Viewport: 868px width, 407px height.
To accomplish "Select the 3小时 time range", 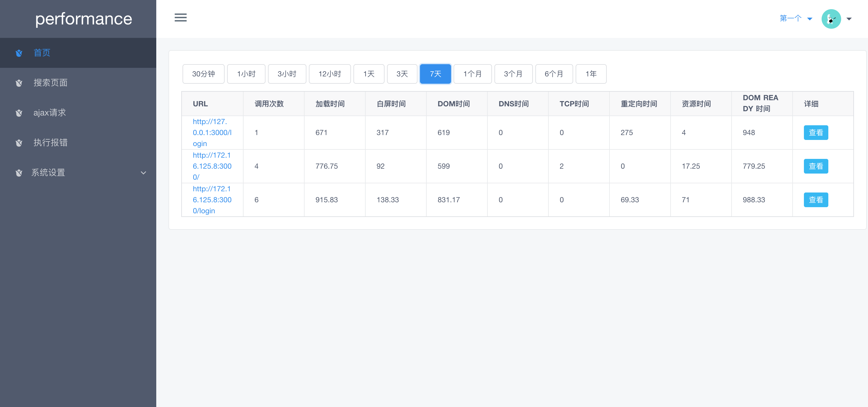I will click(x=287, y=74).
